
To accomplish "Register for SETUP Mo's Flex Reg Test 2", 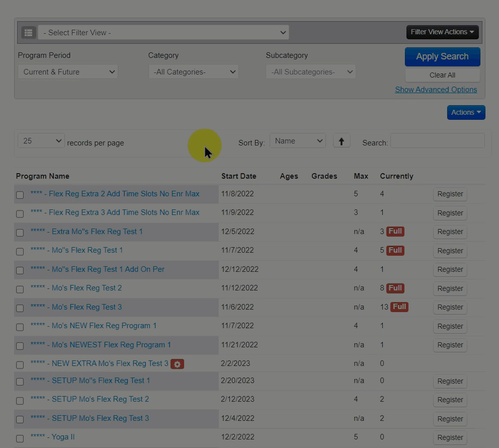I will click(x=450, y=400).
